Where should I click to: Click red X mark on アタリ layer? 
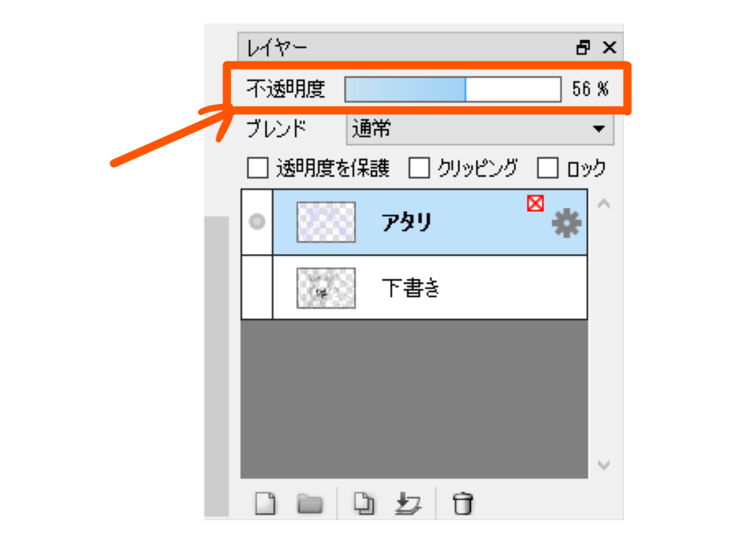coord(535,203)
